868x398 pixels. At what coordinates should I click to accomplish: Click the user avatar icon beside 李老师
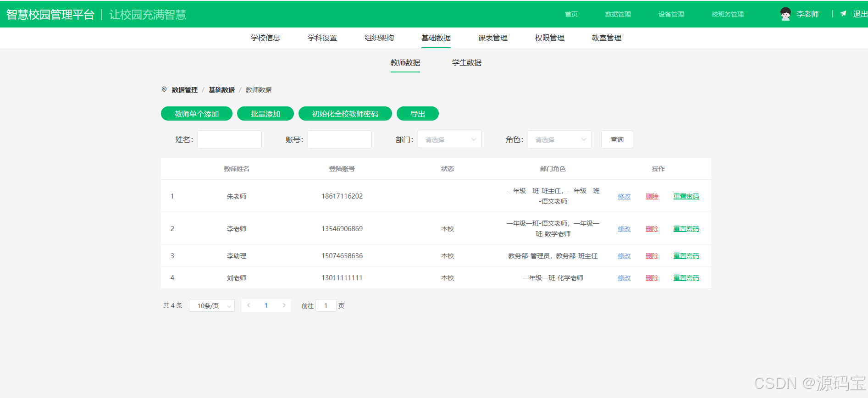785,14
